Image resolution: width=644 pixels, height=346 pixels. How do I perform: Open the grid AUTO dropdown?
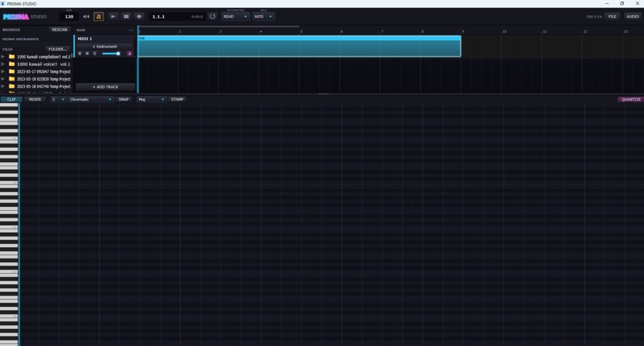click(x=264, y=16)
